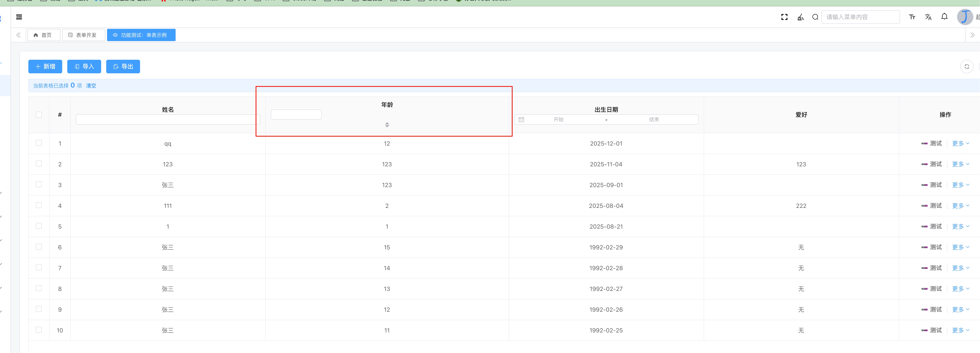Screen dimensions: 980x353
Task: Click the 新增 button
Action: click(x=45, y=67)
